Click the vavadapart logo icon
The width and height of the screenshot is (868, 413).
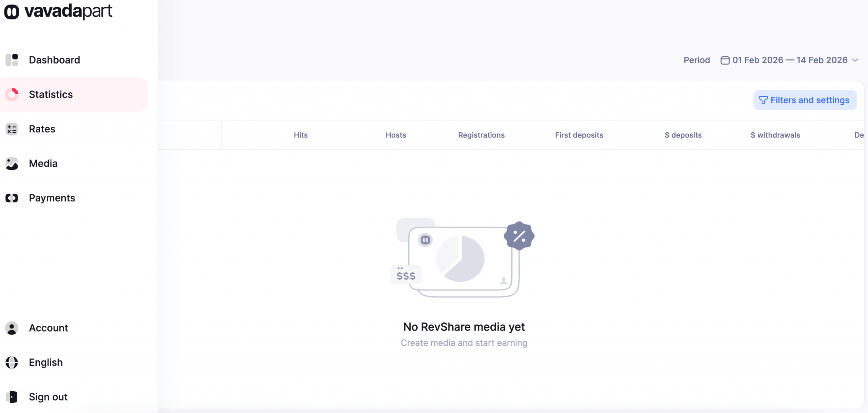(12, 12)
